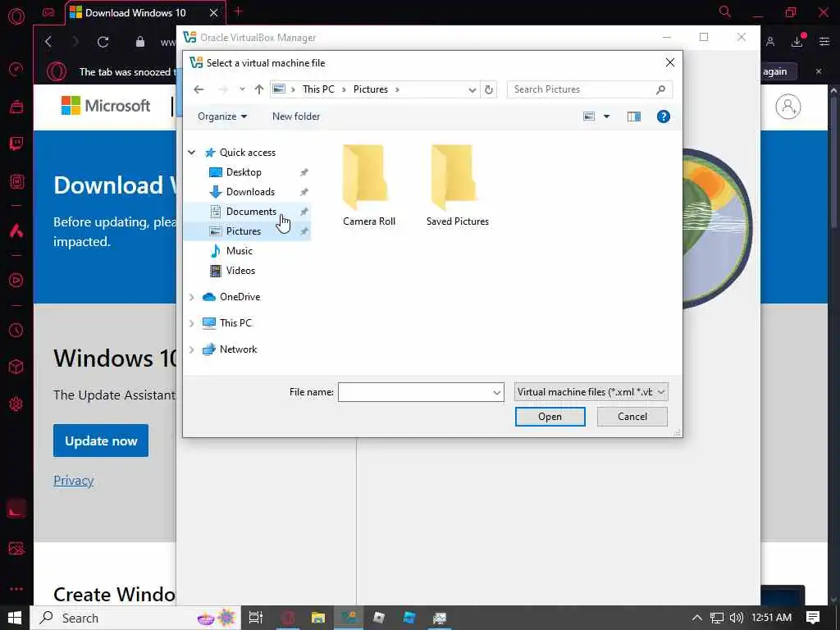Open the view options dropdown arrow

pos(606,116)
